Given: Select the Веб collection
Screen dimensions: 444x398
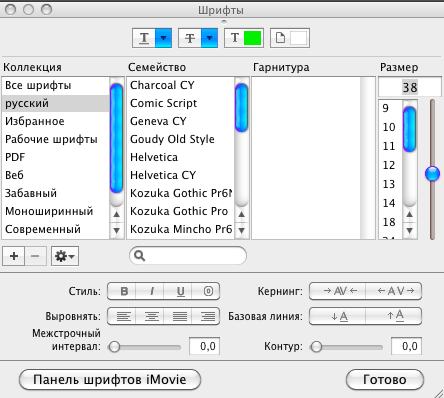Looking at the screenshot, I should coord(56,175).
